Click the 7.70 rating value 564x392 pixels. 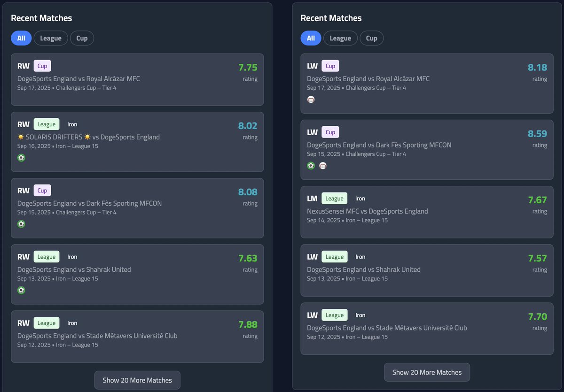coord(537,316)
